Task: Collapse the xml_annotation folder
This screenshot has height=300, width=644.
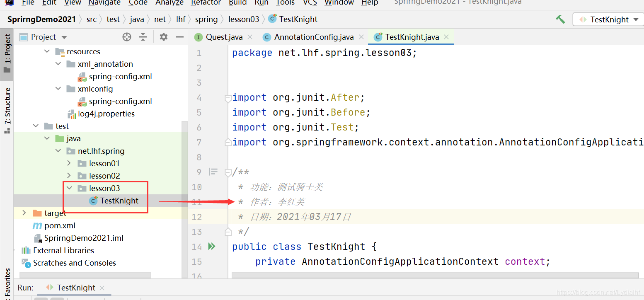Action: point(58,64)
